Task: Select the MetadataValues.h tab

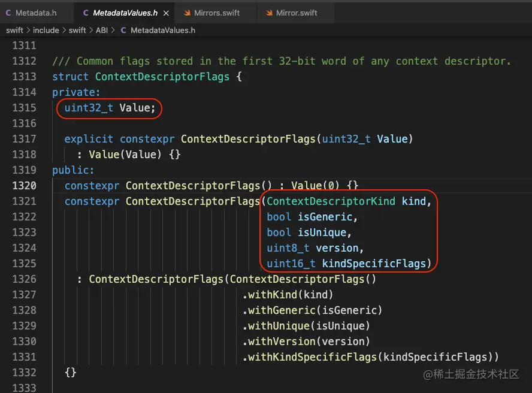Action: pyautogui.click(x=125, y=13)
